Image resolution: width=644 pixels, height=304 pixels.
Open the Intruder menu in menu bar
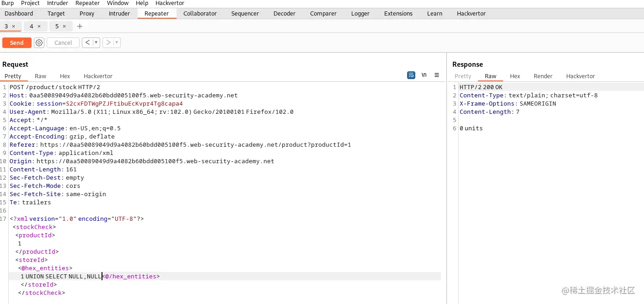[x=58, y=3]
